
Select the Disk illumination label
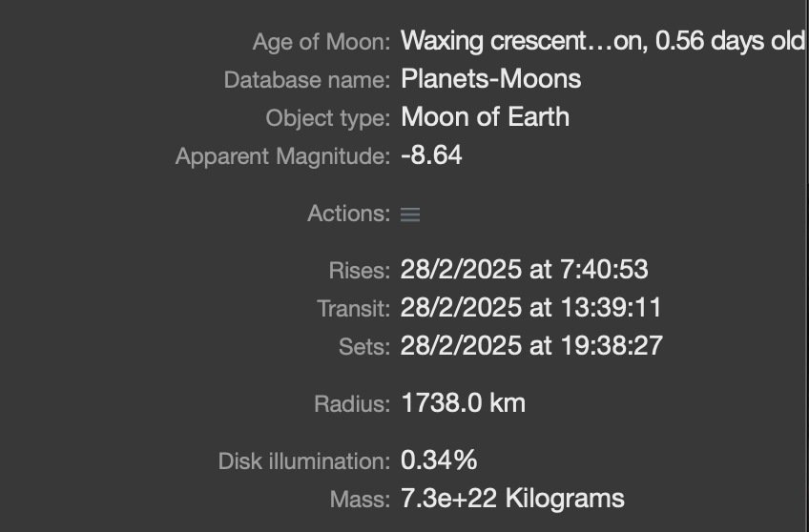click(303, 461)
